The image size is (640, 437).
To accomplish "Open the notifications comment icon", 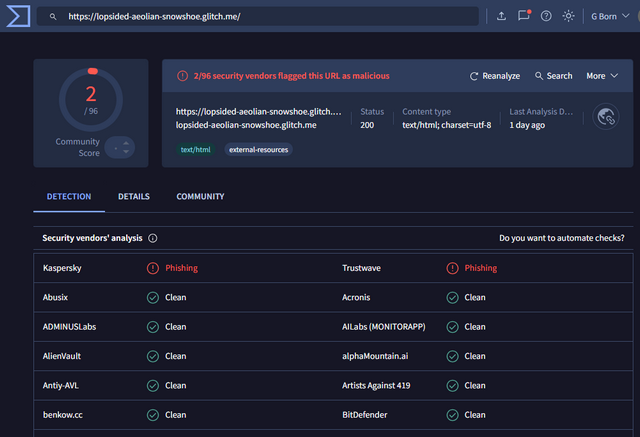I will pos(524,16).
